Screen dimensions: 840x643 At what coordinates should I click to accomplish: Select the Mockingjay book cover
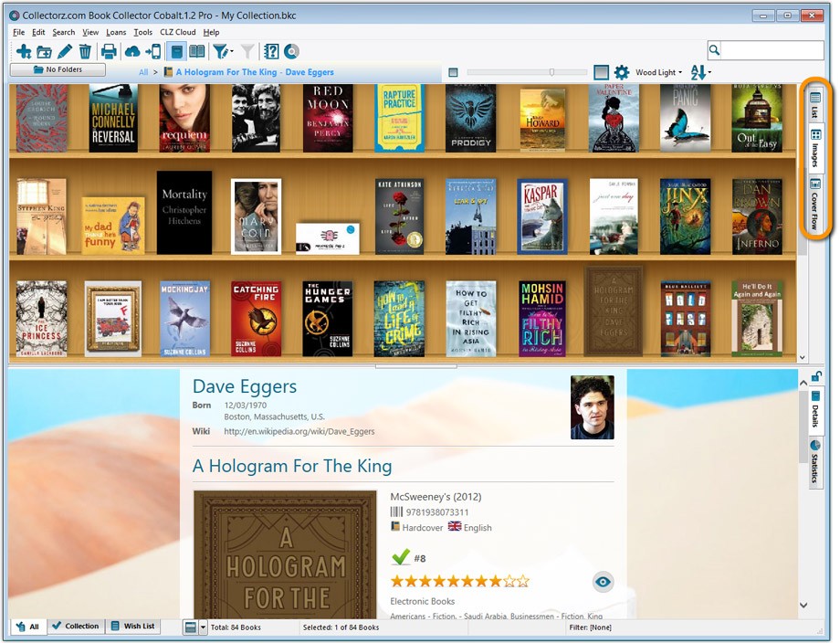[184, 319]
